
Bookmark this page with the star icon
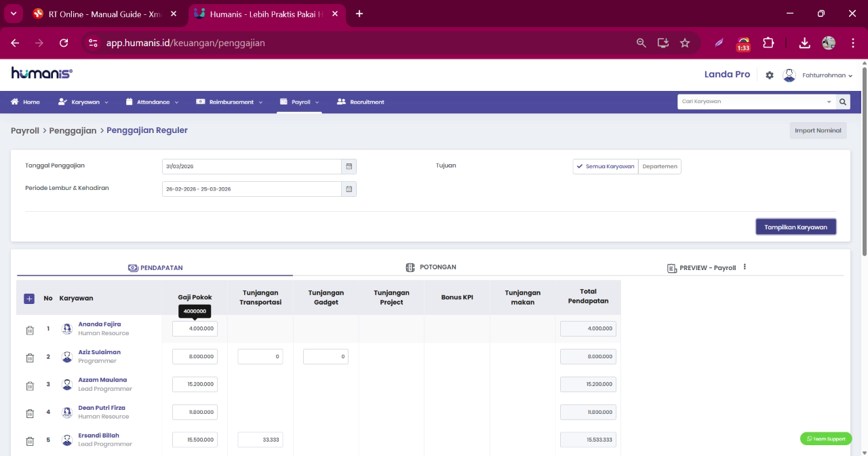point(685,43)
